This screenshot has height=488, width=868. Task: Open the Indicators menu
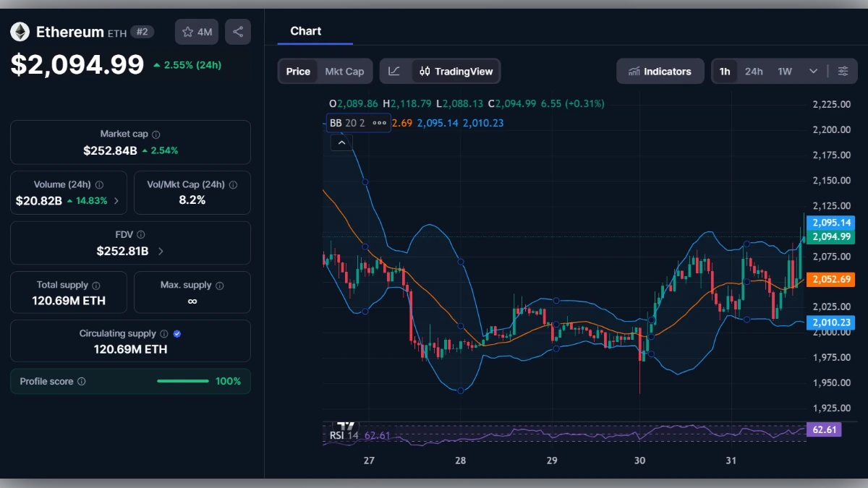(x=660, y=71)
